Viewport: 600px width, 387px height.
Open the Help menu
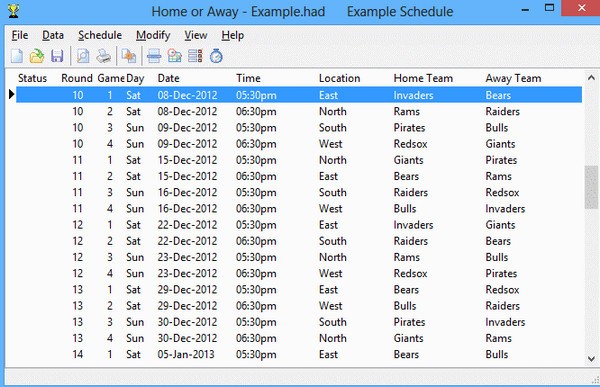233,35
